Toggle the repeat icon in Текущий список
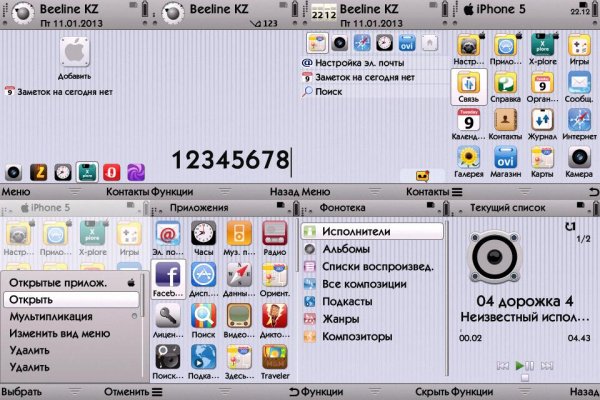 pyautogui.click(x=571, y=227)
